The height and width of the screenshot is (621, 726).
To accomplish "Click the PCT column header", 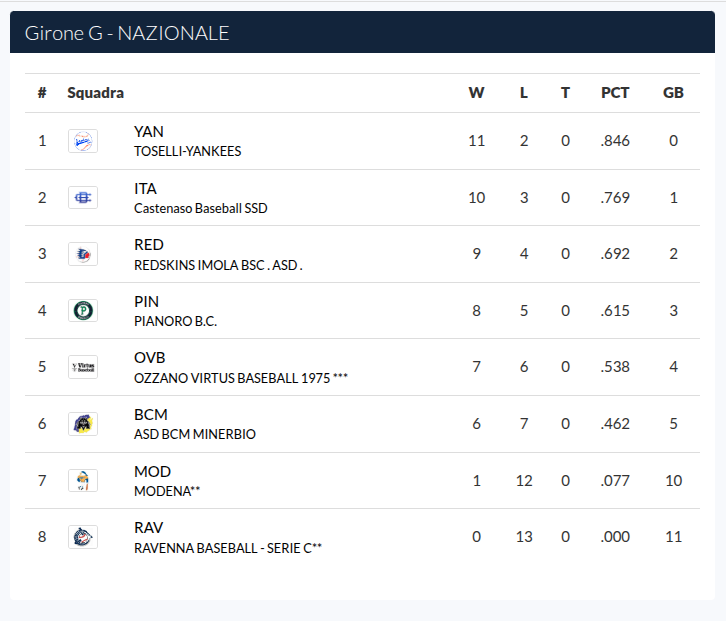I will pos(615,93).
